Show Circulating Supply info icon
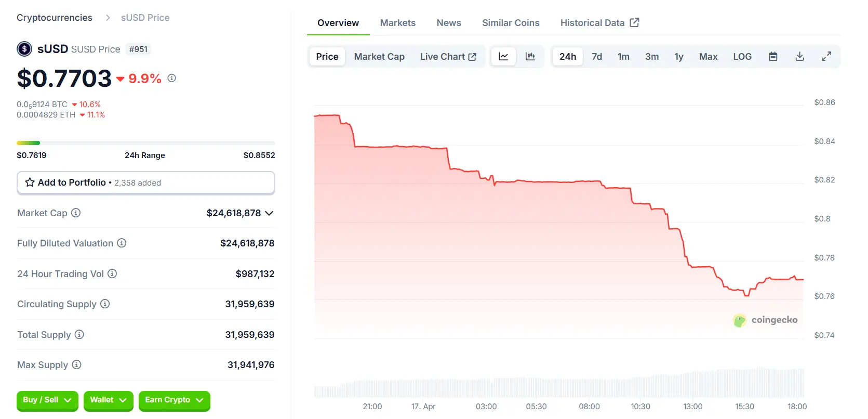Screen dimensions: 868x419 coord(105,304)
